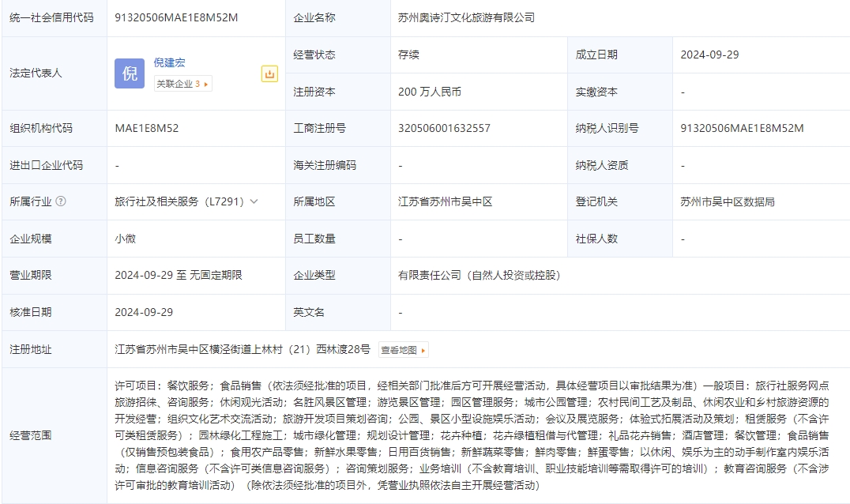This screenshot has height=504, width=850.
Task: Click registered capital 200 万人民币
Action: pos(429,92)
